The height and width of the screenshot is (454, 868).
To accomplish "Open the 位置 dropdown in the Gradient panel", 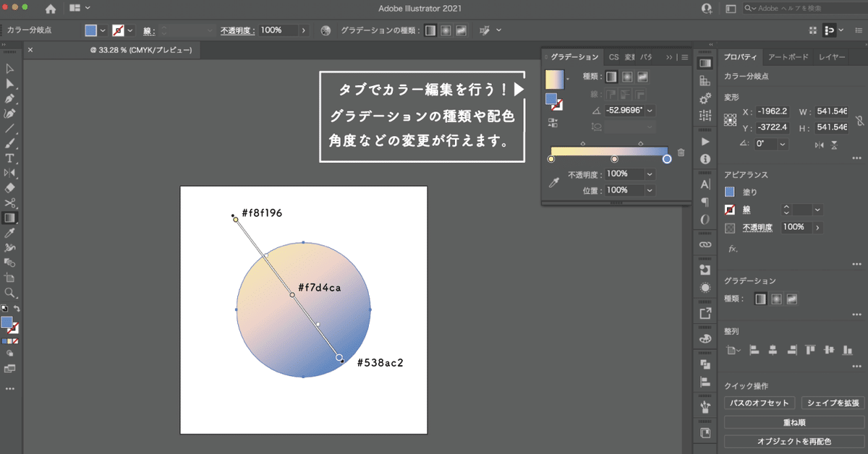I will 649,190.
